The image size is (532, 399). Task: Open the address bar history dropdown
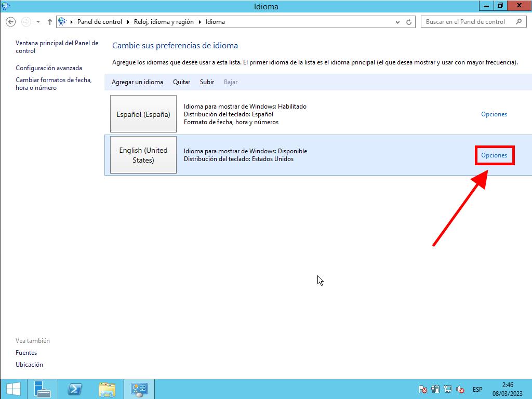click(398, 22)
